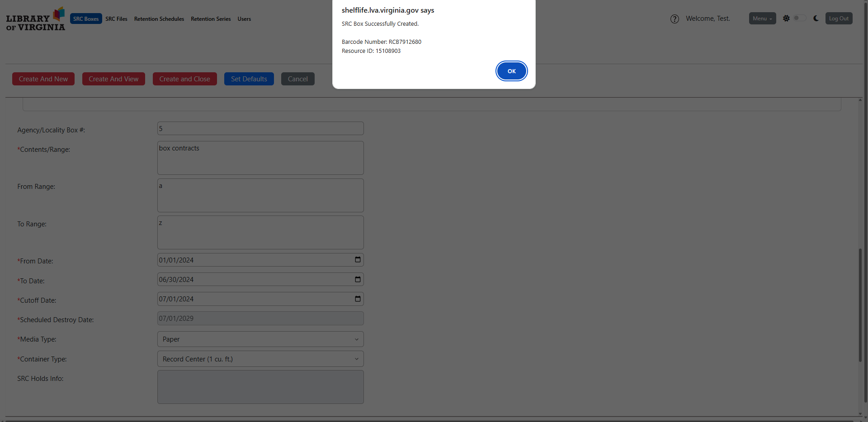Click the help question mark icon
The width and height of the screenshot is (868, 422).
click(x=675, y=19)
